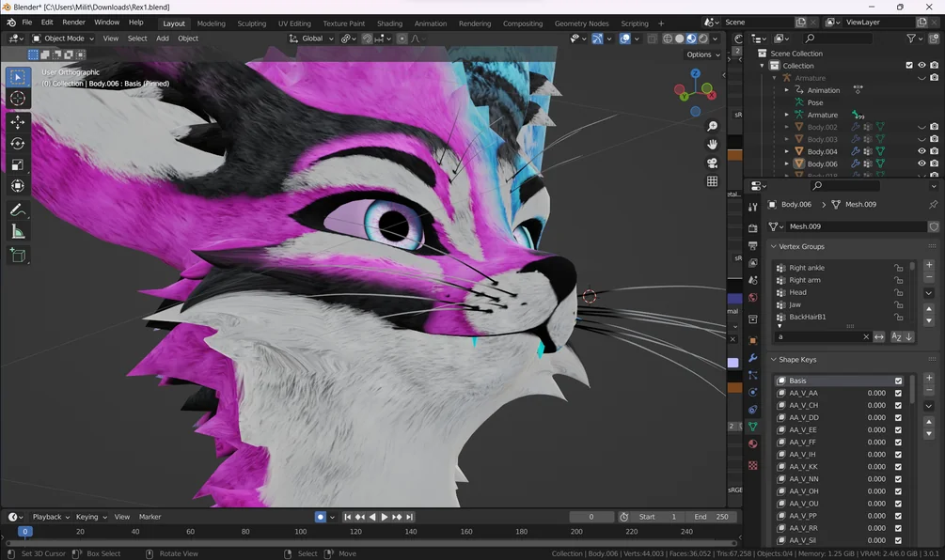Click the zoom magnifier viewport icon
The image size is (945, 560).
[x=712, y=126]
